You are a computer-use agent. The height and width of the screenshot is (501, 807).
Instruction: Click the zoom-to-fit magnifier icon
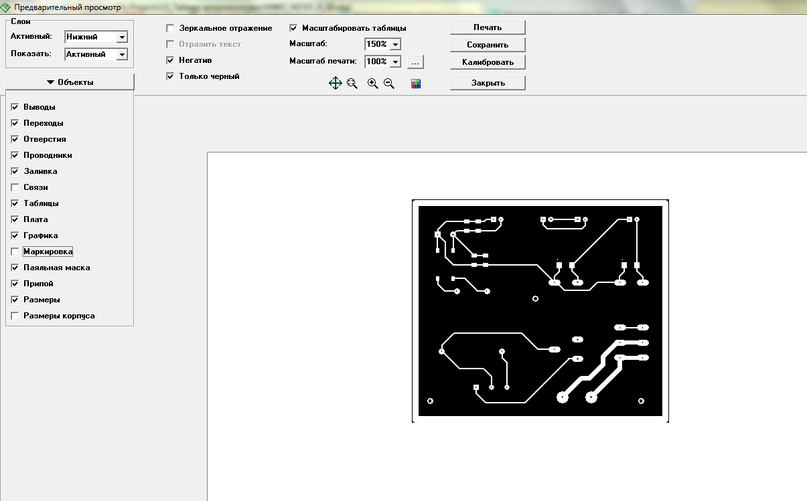352,83
